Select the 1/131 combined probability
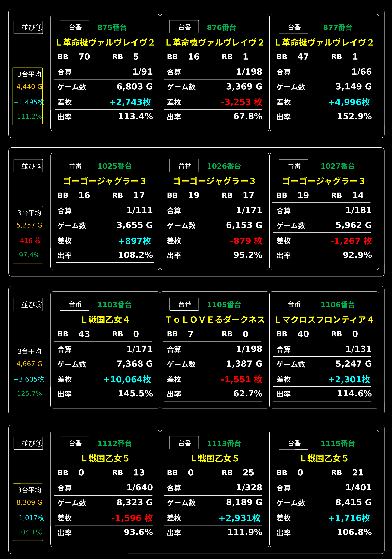This screenshot has width=392, height=559. (x=359, y=349)
